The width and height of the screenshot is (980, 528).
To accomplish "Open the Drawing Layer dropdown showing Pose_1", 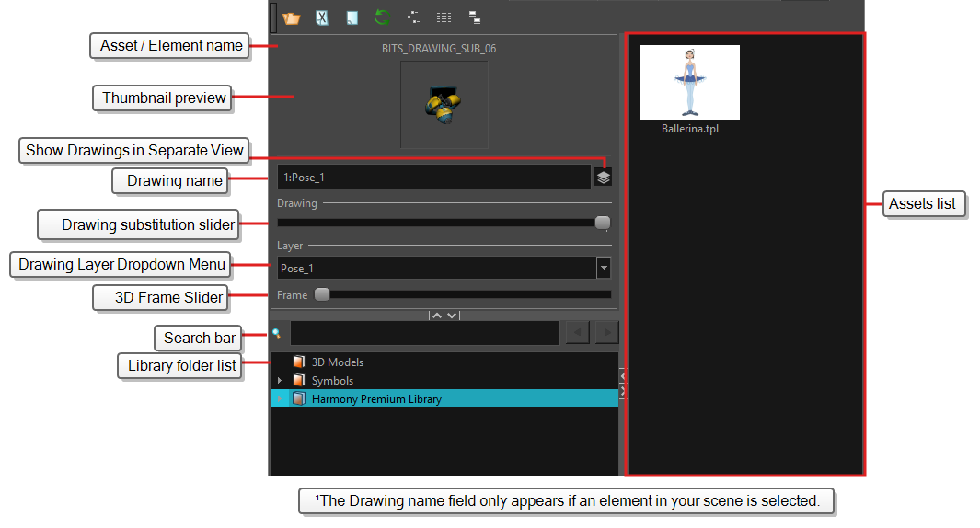I will [x=604, y=268].
